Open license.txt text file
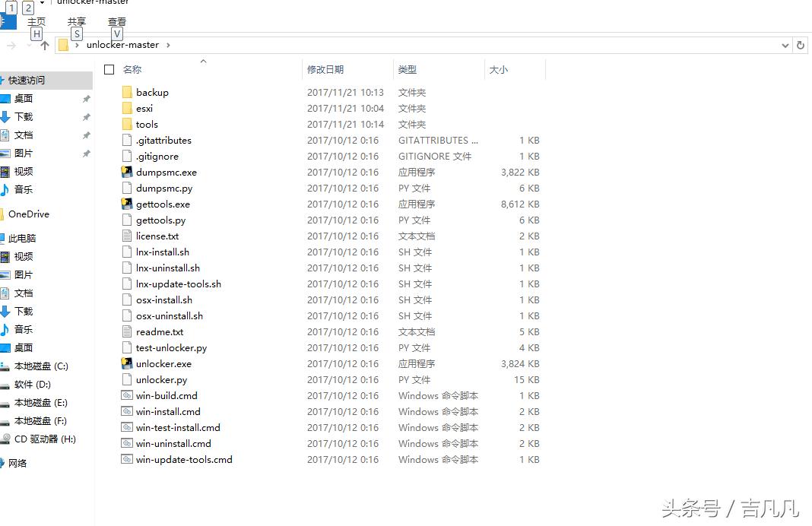 point(157,236)
